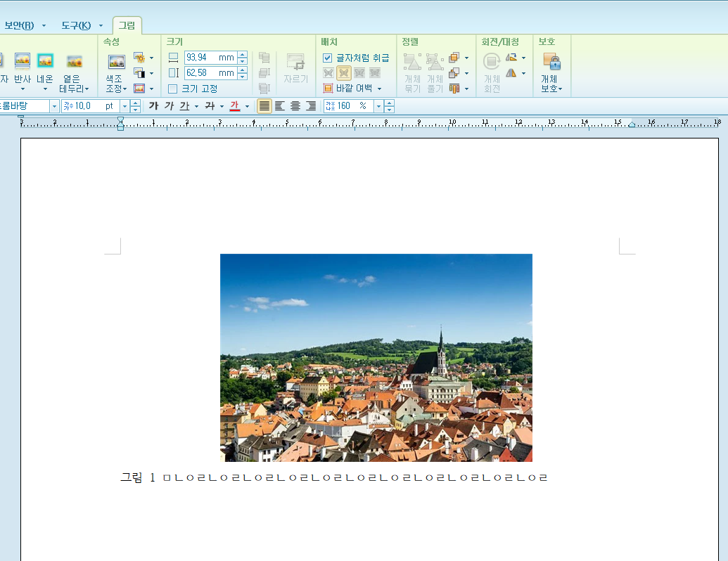Toggle underline 가 formatting

[x=185, y=105]
